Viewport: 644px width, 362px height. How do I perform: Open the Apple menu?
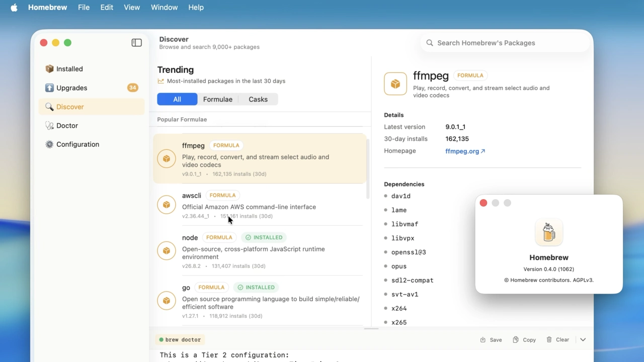pos(14,8)
